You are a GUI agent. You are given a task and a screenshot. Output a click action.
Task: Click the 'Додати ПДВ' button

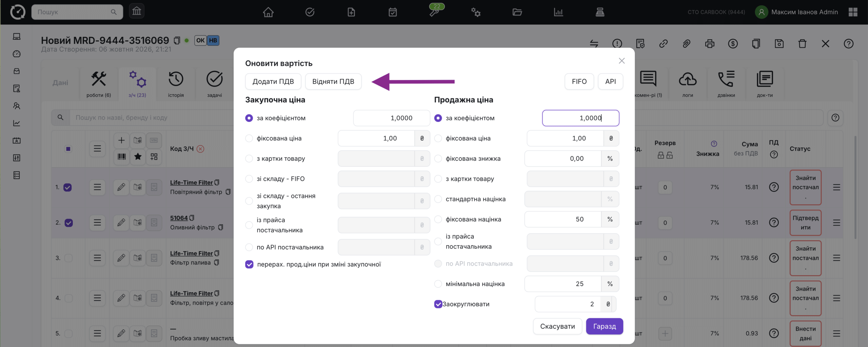pyautogui.click(x=273, y=81)
